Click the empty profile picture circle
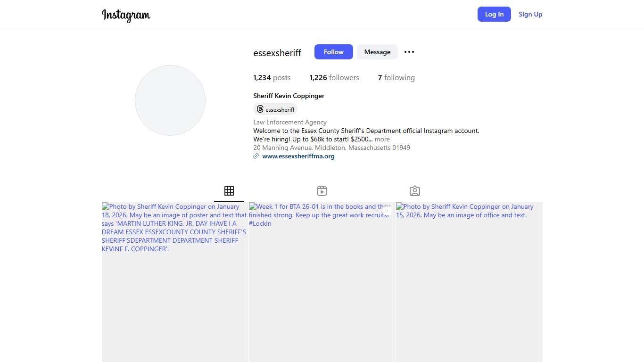Image resolution: width=644 pixels, height=362 pixels. [170, 100]
